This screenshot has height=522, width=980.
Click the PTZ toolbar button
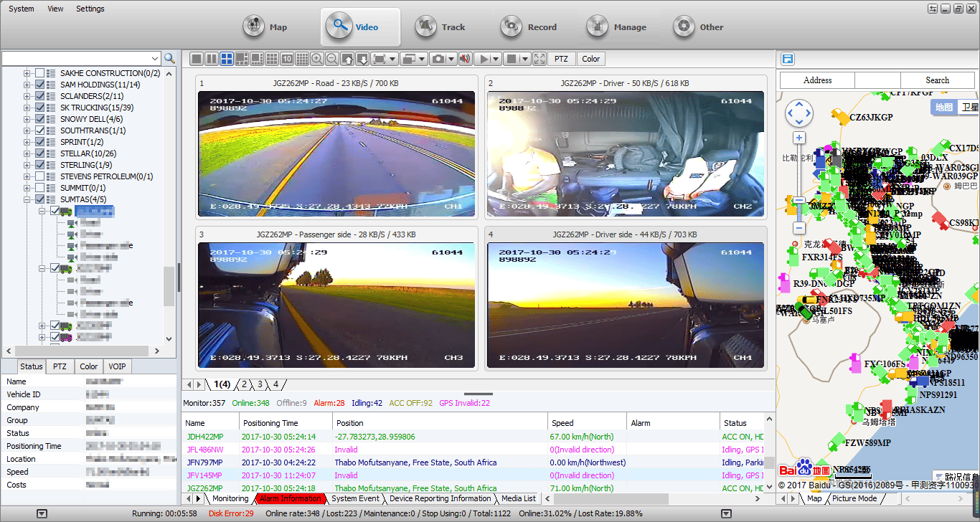[562, 59]
